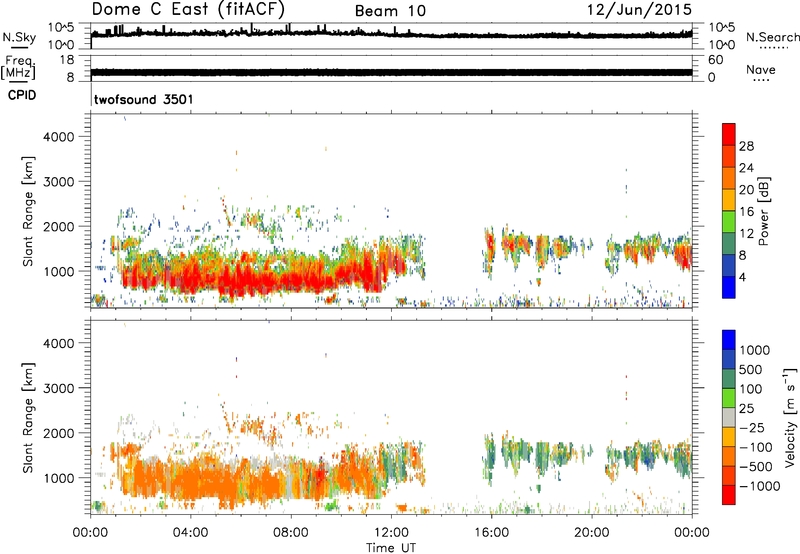800x554 pixels.
Task: Click the '20' value on power colorbar
Action: 746,190
